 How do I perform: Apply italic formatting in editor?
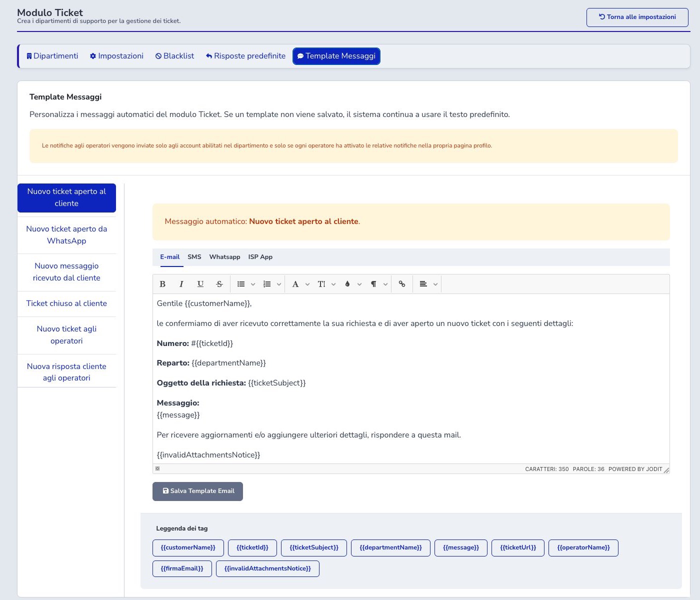coord(181,284)
